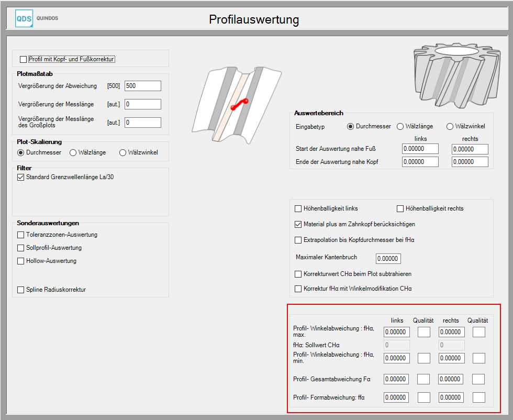Focus right Profil-Gesamtabweichung Fα value field
This screenshot has height=420, width=513.
(451, 379)
